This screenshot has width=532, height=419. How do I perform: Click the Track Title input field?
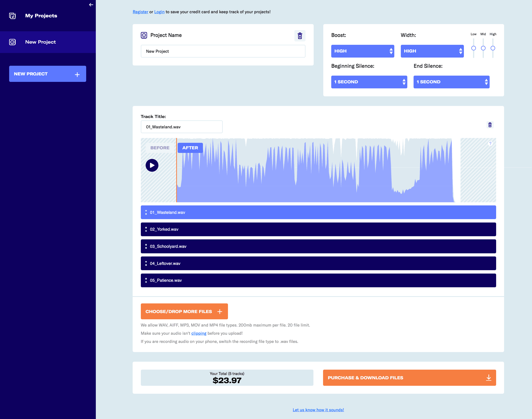pos(182,127)
